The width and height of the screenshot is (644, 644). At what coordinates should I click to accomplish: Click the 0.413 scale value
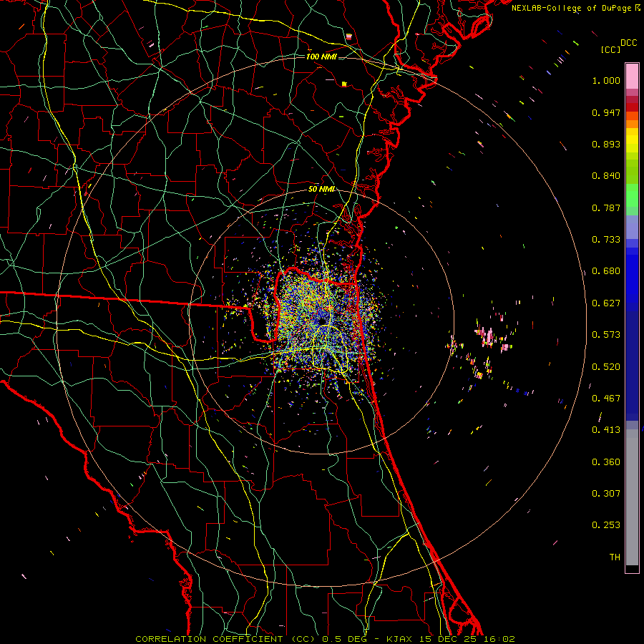click(x=606, y=430)
